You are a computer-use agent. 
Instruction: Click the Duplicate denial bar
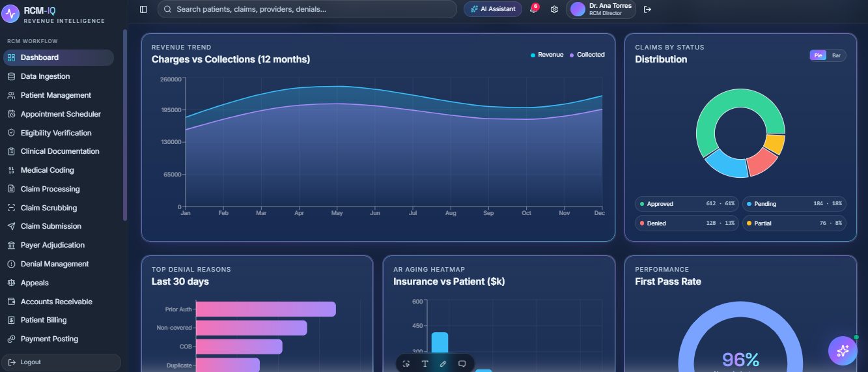pyautogui.click(x=228, y=365)
